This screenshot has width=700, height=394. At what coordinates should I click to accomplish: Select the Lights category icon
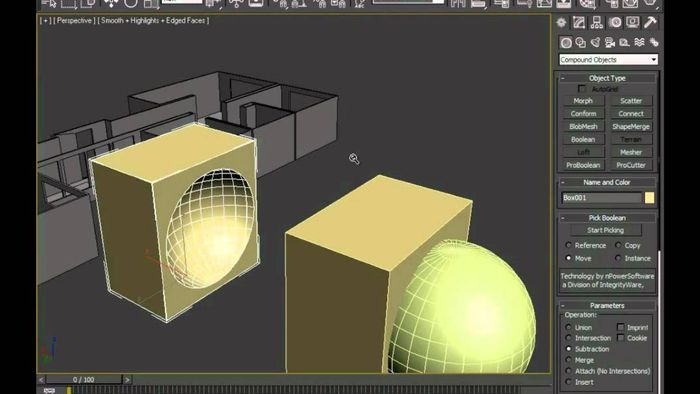(x=596, y=42)
